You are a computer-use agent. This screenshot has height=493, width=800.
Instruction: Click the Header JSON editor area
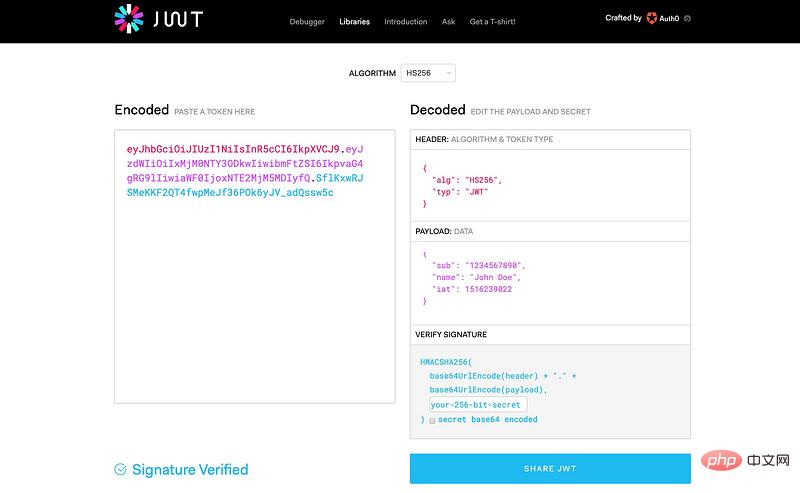point(550,185)
